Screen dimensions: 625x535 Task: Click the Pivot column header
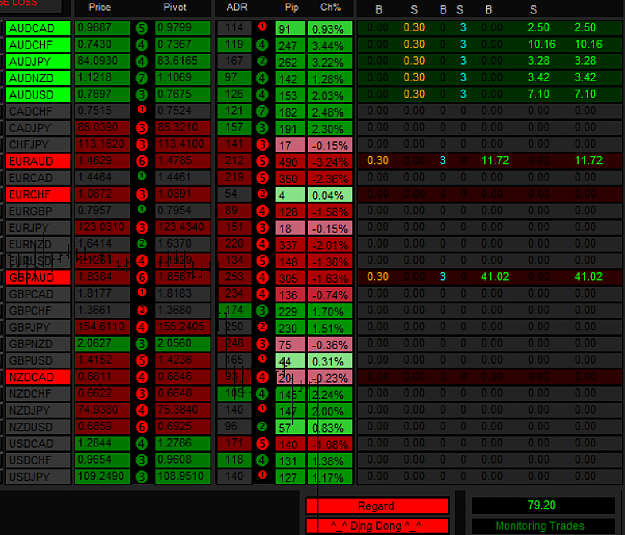[175, 7]
